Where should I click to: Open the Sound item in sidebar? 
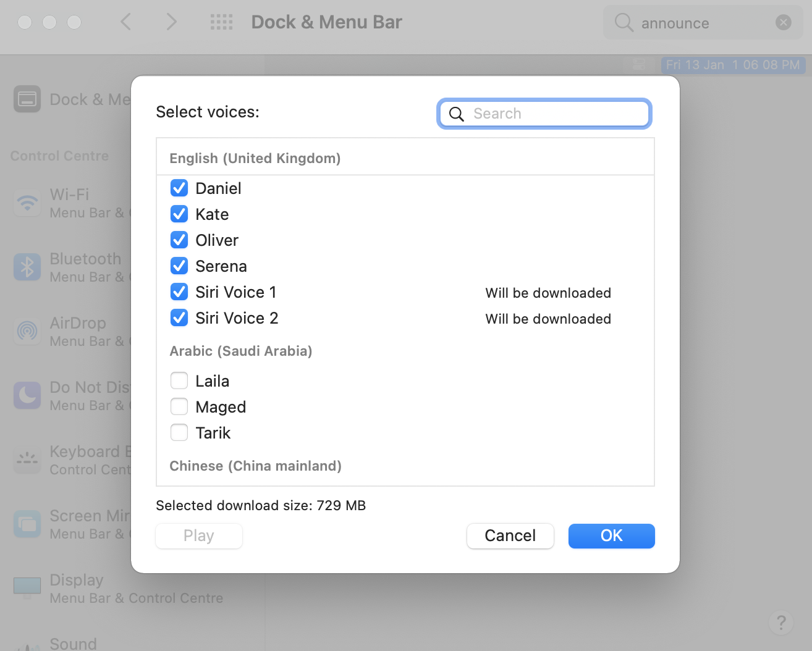point(73,644)
